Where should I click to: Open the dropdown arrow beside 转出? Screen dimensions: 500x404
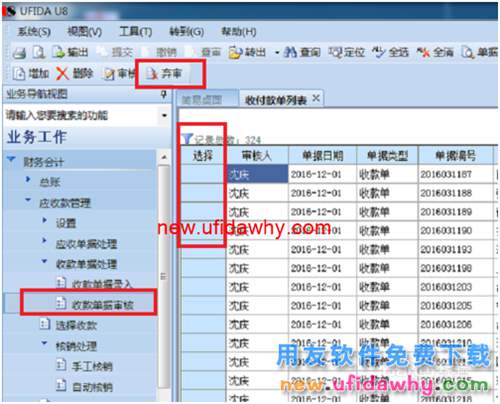pyautogui.click(x=276, y=53)
